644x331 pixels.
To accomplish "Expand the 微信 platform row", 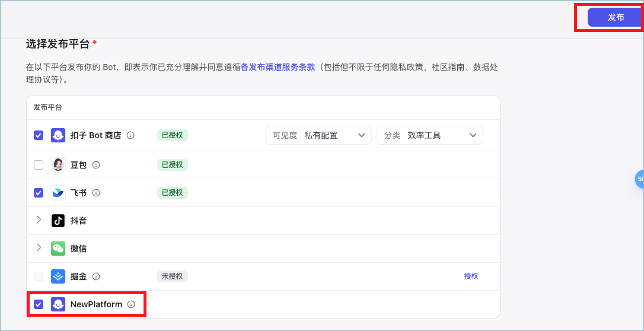I will click(x=39, y=247).
